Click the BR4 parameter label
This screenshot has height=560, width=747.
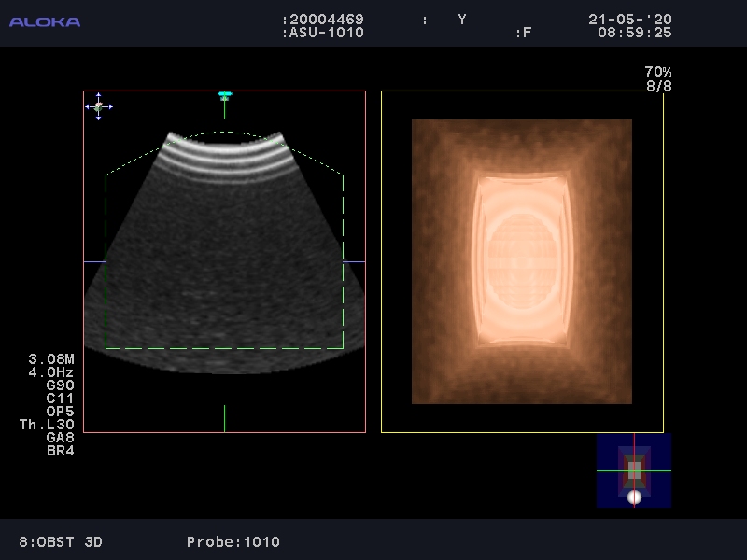60,451
